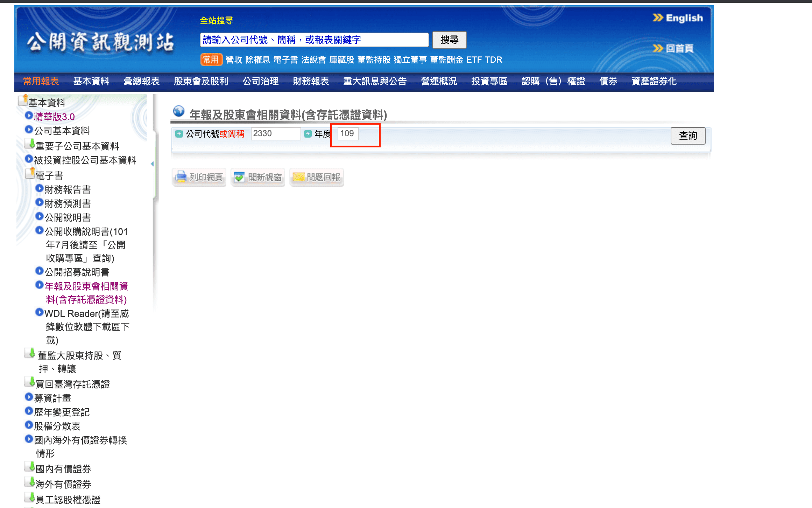
Task: Expand 董監大股東持股、質押、轉讓 folder
Action: pyautogui.click(x=30, y=353)
